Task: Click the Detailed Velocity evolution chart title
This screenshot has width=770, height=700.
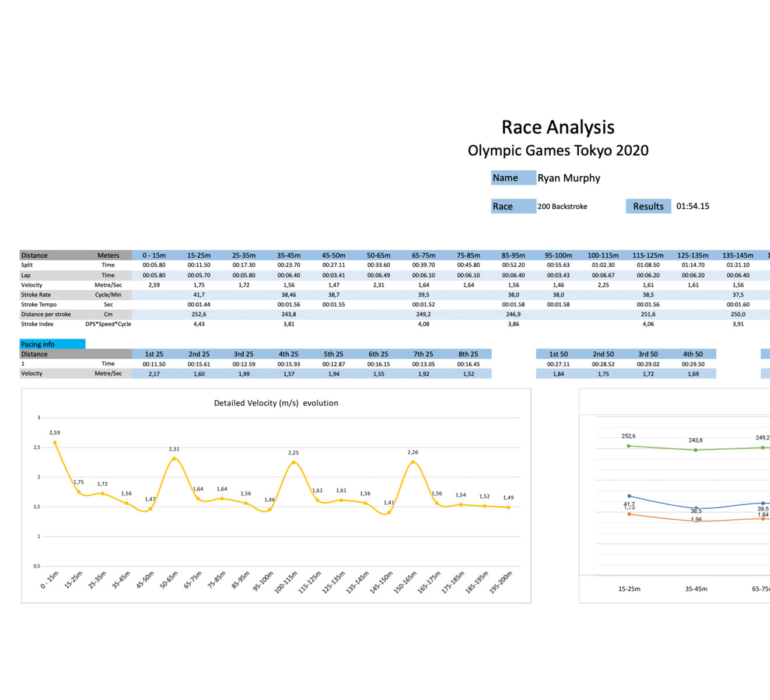Action: [276, 403]
